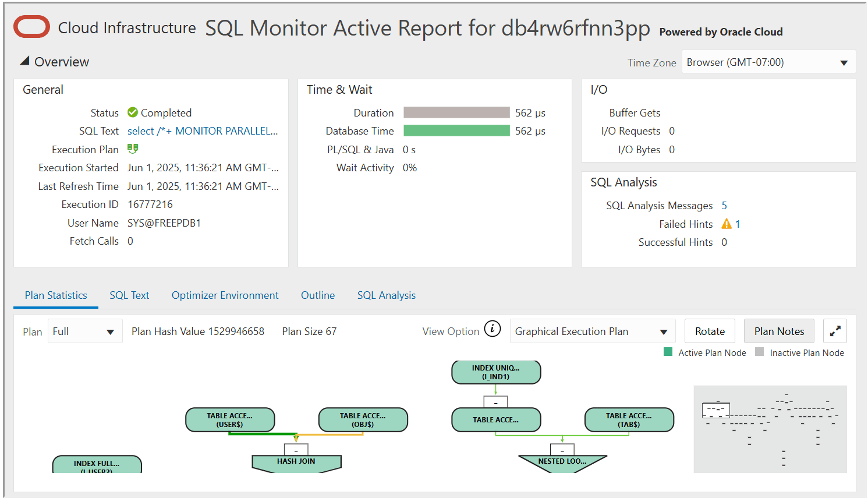Click the Failed Hints warning triangle icon
The image size is (868, 501).
[x=727, y=224]
